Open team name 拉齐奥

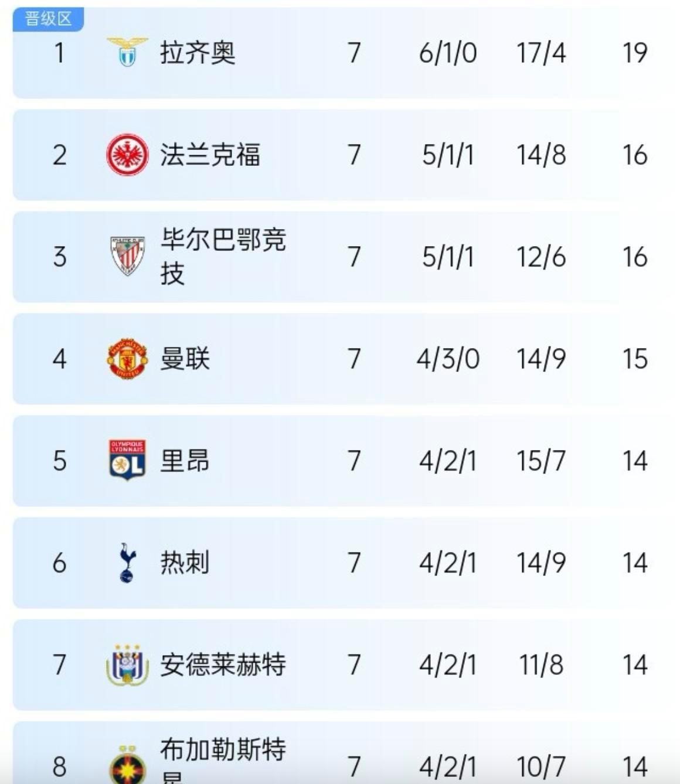[x=198, y=53]
